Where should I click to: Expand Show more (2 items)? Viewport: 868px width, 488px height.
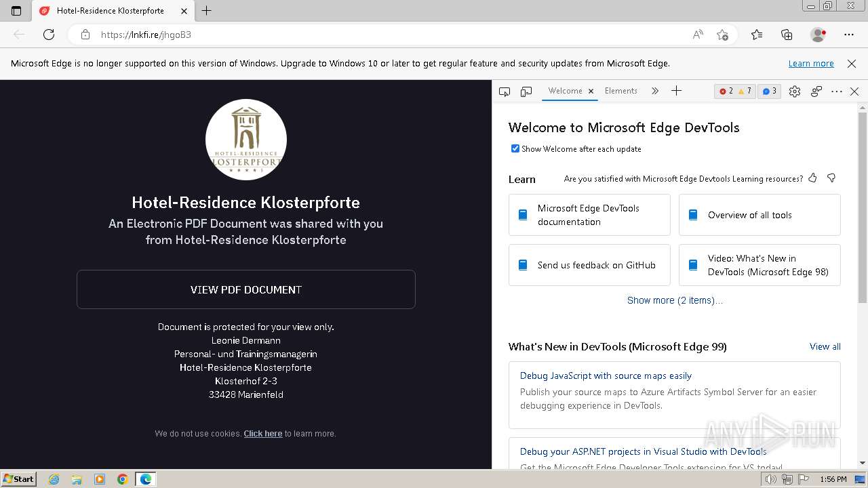pyautogui.click(x=675, y=300)
